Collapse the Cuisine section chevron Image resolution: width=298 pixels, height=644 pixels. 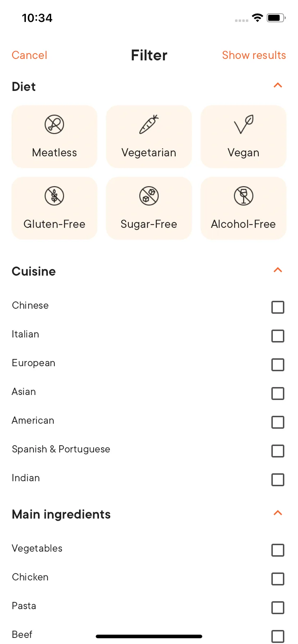[x=278, y=270]
